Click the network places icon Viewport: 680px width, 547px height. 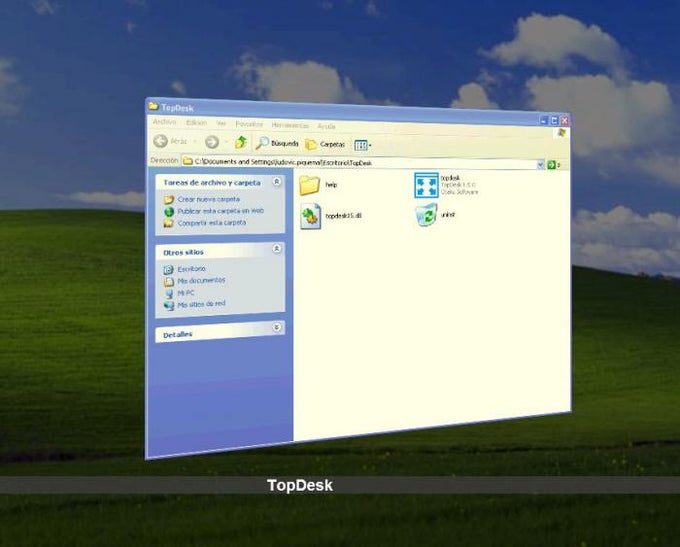point(169,305)
